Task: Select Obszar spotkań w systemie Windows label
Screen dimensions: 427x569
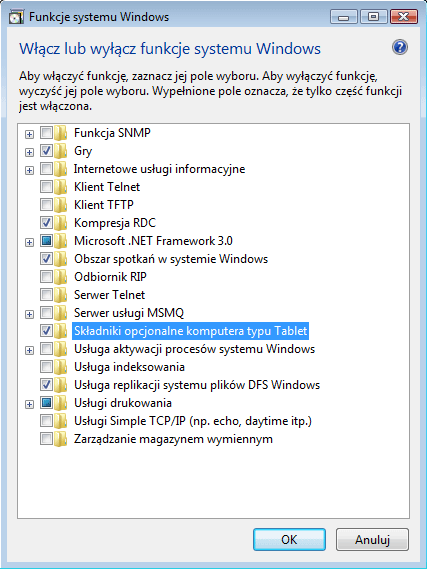Action: (171, 259)
